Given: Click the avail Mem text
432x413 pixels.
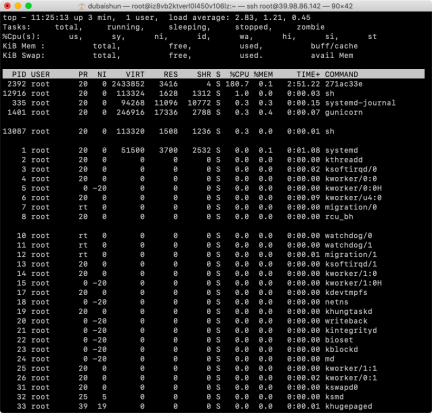Looking at the screenshot, I should [332, 55].
